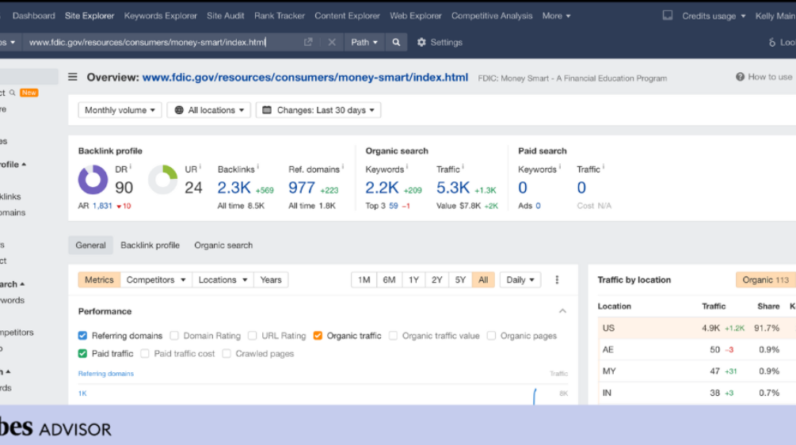Image resolution: width=796 pixels, height=445 pixels.
Task: Check Crawled pages checkbox
Action: [226, 353]
